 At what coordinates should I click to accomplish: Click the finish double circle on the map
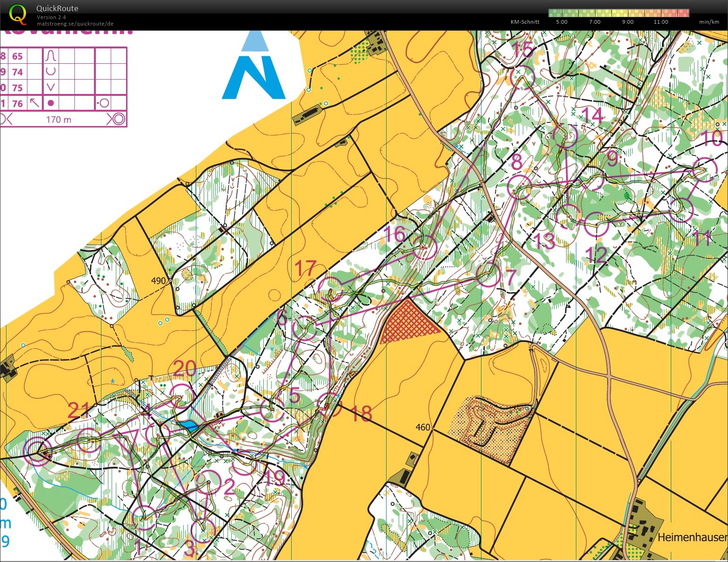click(37, 449)
